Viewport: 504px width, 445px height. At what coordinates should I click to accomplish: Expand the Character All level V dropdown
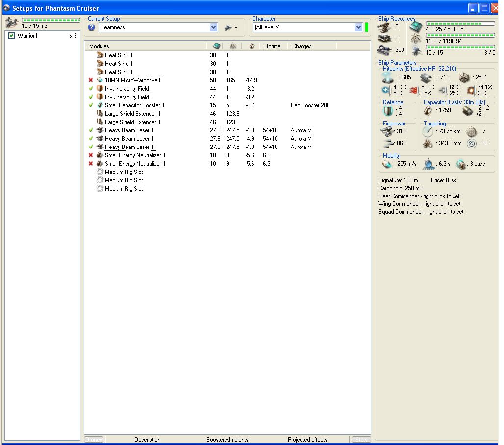(359, 27)
